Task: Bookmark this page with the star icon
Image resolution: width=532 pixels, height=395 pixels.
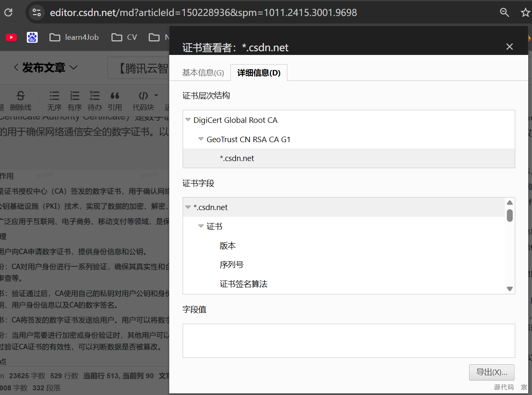Action: [525, 13]
